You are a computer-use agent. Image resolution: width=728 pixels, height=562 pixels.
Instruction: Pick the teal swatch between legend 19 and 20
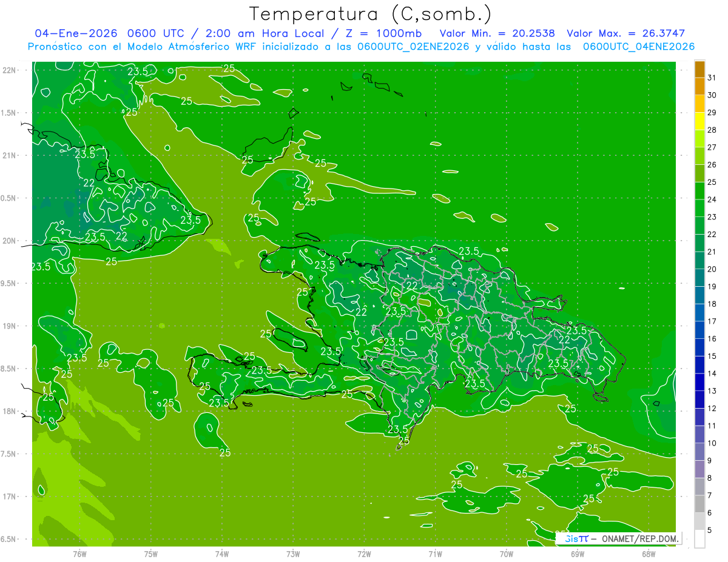click(x=699, y=278)
